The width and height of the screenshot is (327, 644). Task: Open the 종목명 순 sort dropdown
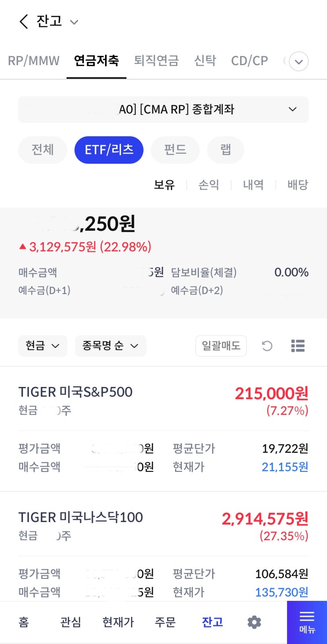click(110, 346)
